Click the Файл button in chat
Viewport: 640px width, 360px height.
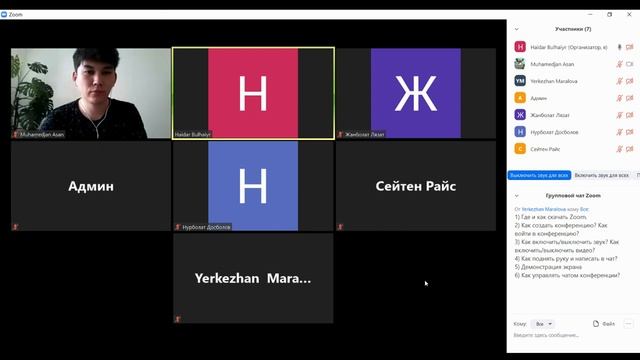[604, 324]
